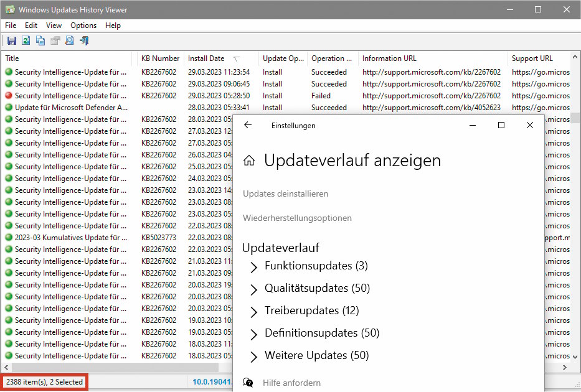Click the 'Failed' operation result cell

pyautogui.click(x=321, y=95)
